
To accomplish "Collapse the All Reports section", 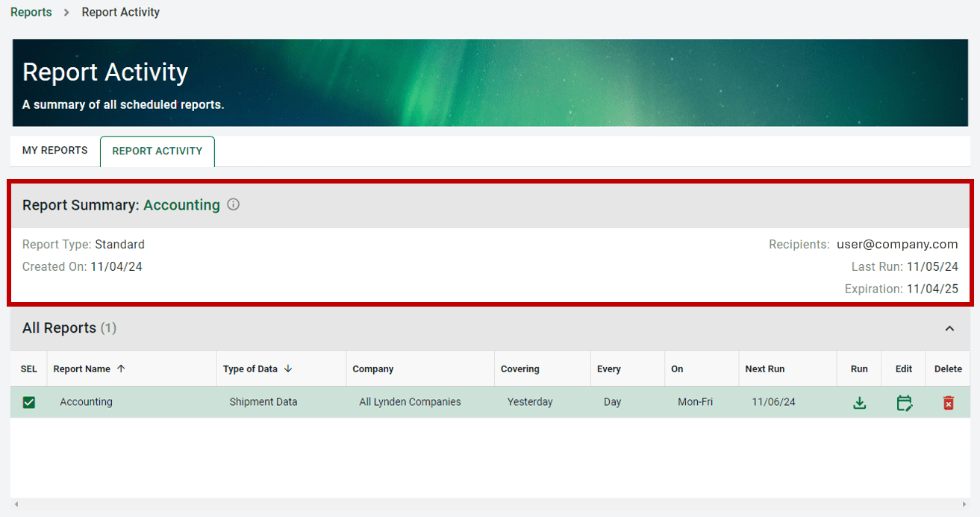I will point(949,328).
